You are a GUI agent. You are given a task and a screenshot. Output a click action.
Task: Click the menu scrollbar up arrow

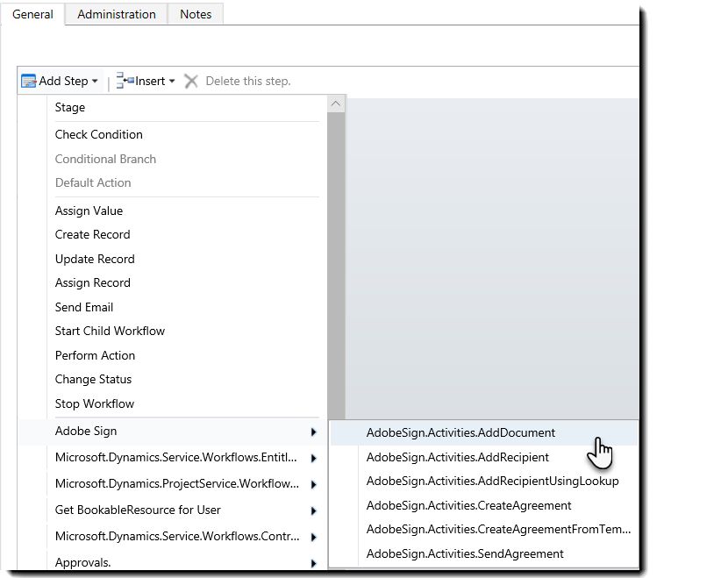(336, 103)
